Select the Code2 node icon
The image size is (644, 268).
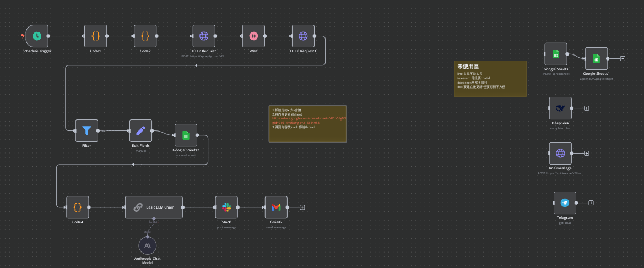(145, 36)
